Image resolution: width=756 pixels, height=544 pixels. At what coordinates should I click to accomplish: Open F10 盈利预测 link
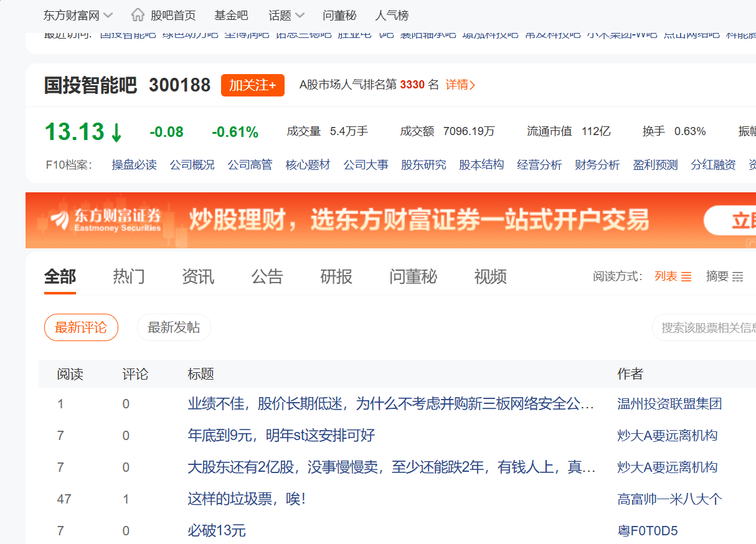click(x=655, y=165)
